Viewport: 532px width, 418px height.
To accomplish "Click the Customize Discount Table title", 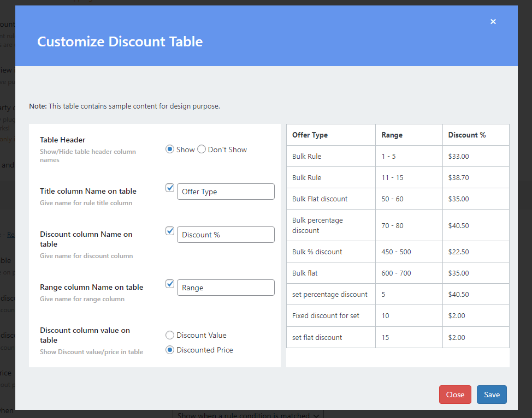I will [x=120, y=41].
